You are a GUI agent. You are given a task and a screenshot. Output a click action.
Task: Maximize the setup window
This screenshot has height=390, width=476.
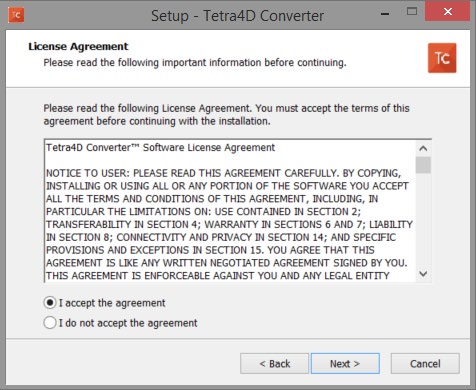[x=412, y=12]
